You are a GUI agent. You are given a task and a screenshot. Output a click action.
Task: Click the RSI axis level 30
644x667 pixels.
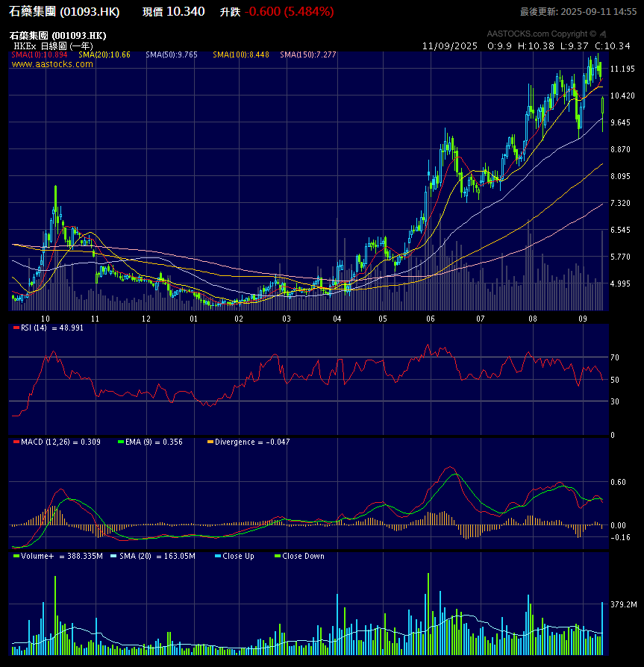pos(615,401)
